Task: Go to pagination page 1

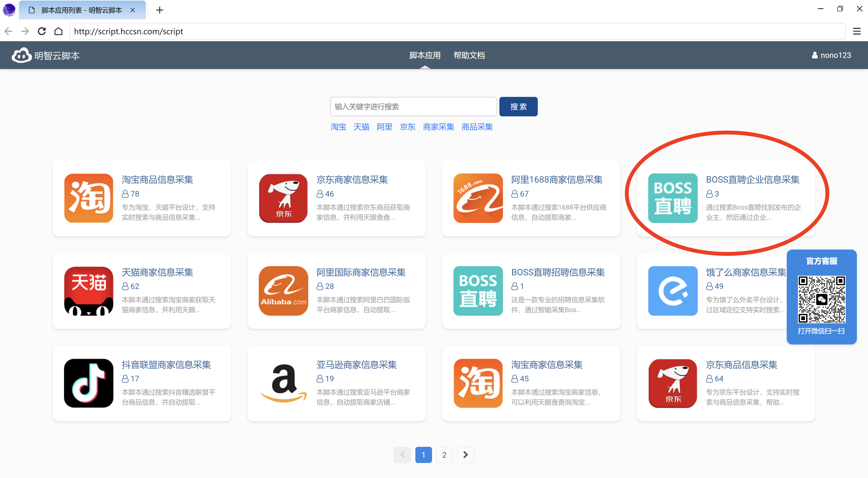Action: pos(423,455)
